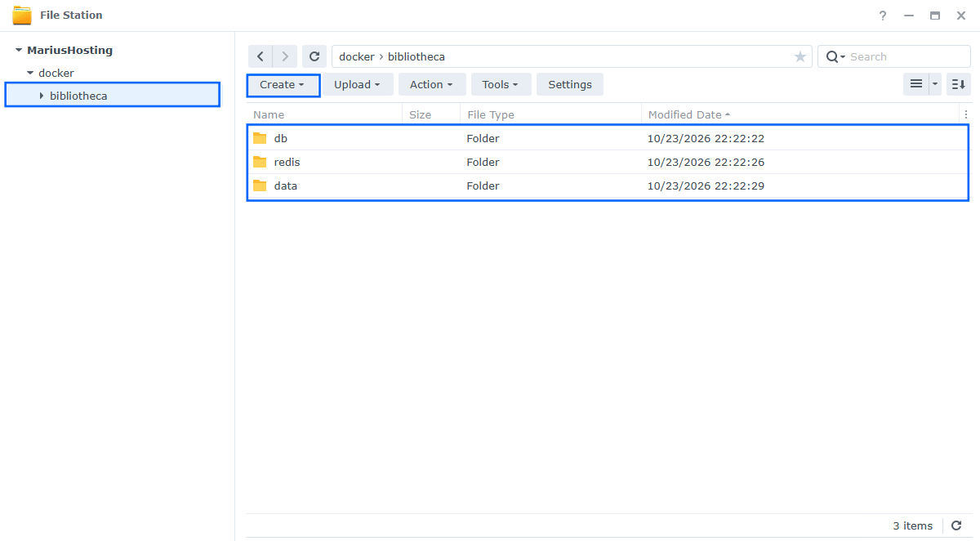980x541 pixels.
Task: Go back with the left arrow button
Action: (260, 56)
